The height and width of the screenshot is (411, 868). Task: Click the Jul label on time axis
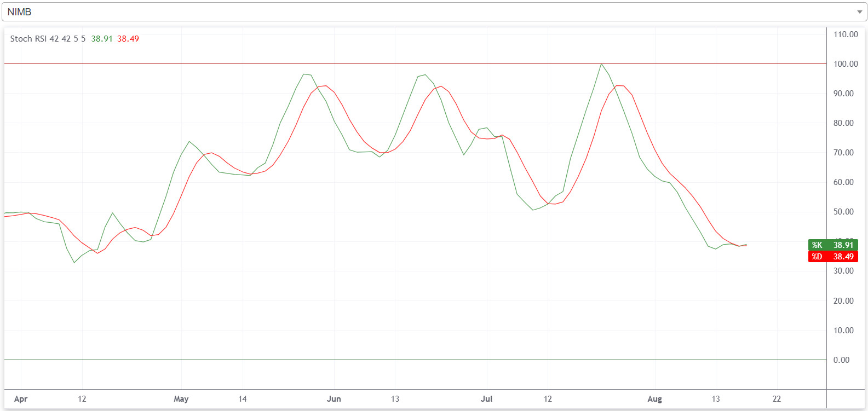tap(486, 399)
